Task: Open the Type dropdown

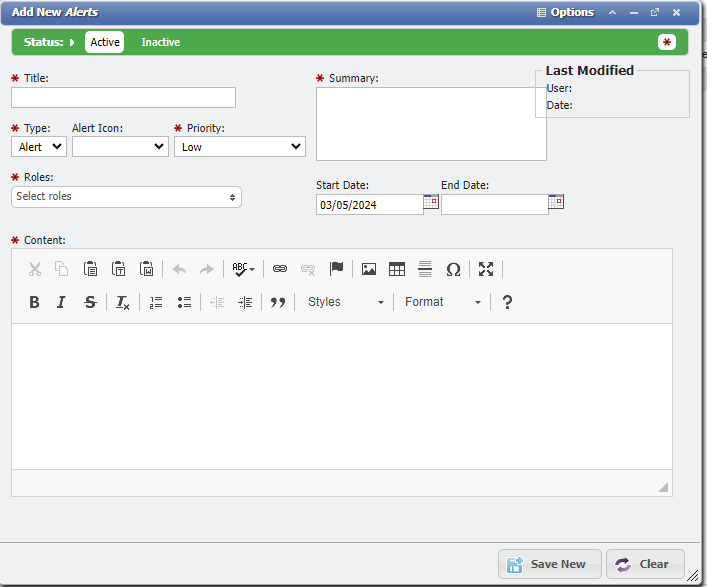Action: [39, 147]
